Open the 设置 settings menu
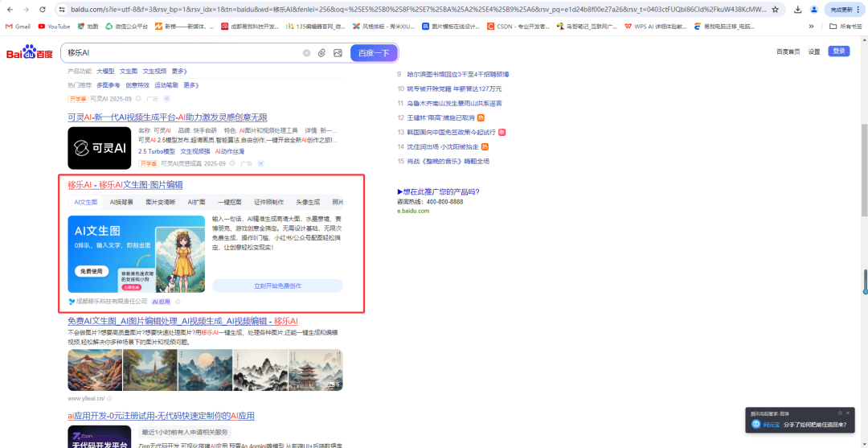This screenshot has height=448, width=868. (x=813, y=51)
